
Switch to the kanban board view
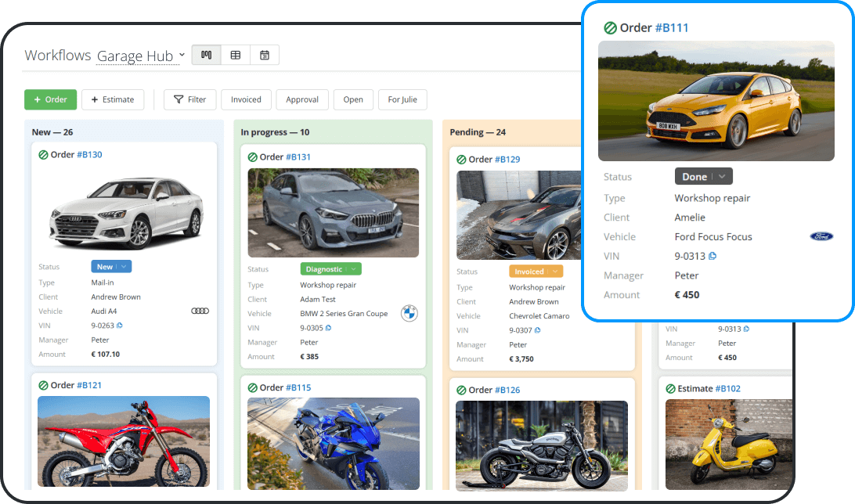point(206,55)
